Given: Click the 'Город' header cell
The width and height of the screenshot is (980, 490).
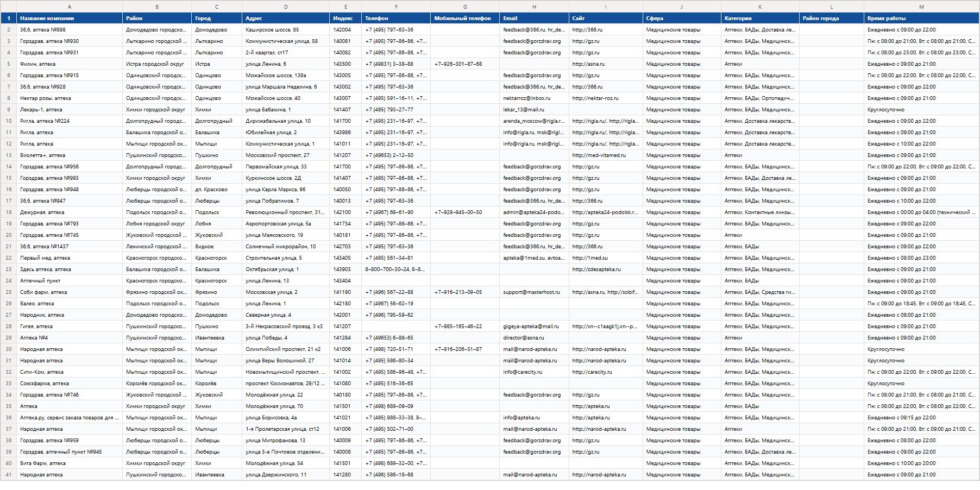Looking at the screenshot, I should [x=217, y=18].
